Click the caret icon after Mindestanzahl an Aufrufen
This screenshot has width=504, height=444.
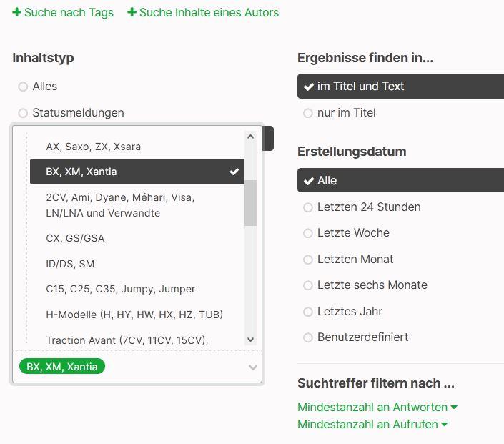click(444, 425)
